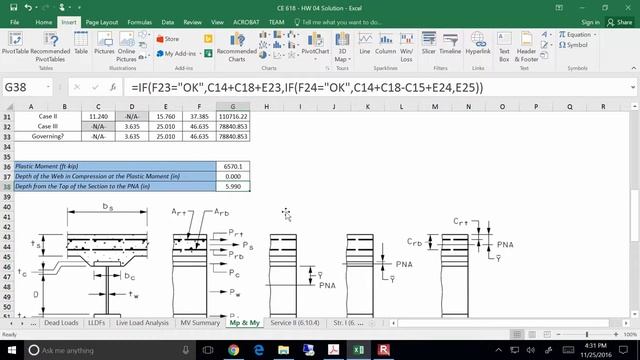This screenshot has width=640, height=360.
Task: Insert a Hyperlink
Action: (478, 44)
